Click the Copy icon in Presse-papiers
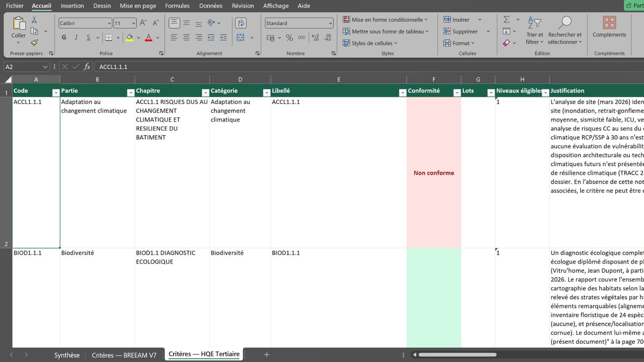This screenshot has width=644, height=362. (34, 31)
